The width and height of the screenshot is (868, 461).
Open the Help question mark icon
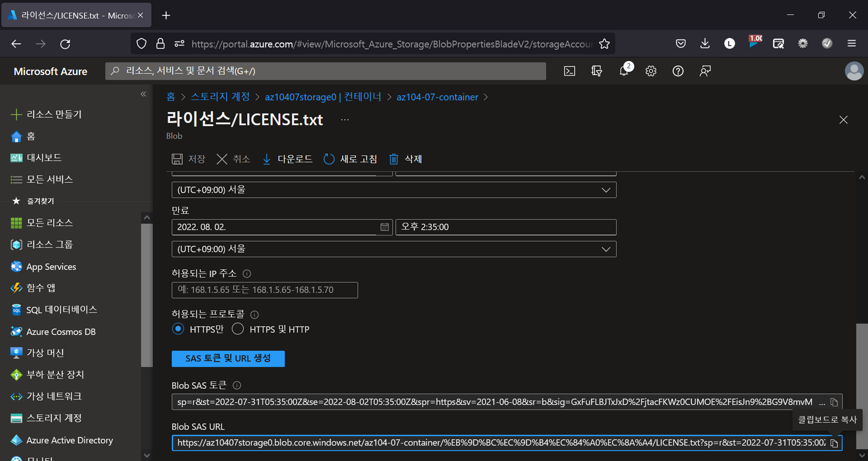coord(678,71)
